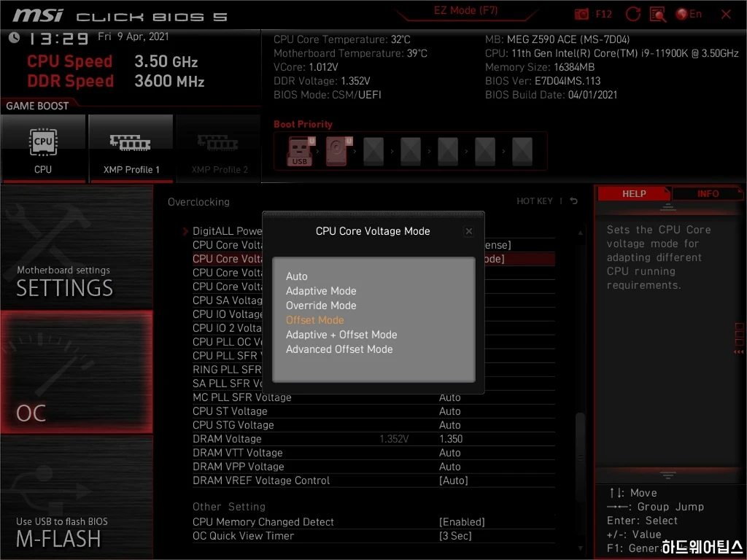This screenshot has height=560, width=747.
Task: Select RING PLL SFR row
Action: (x=228, y=370)
